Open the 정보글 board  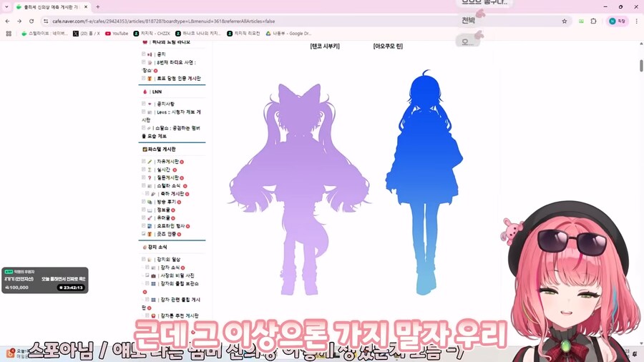click(x=163, y=210)
